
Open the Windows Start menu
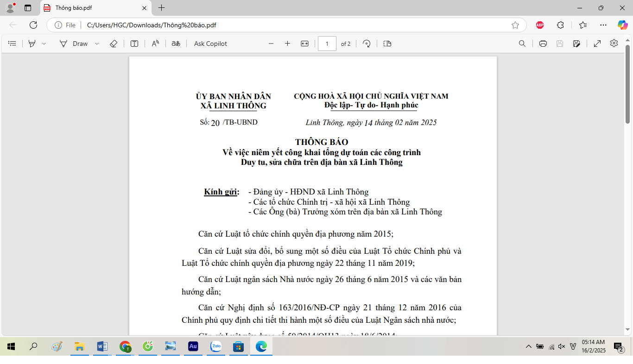click(11, 346)
